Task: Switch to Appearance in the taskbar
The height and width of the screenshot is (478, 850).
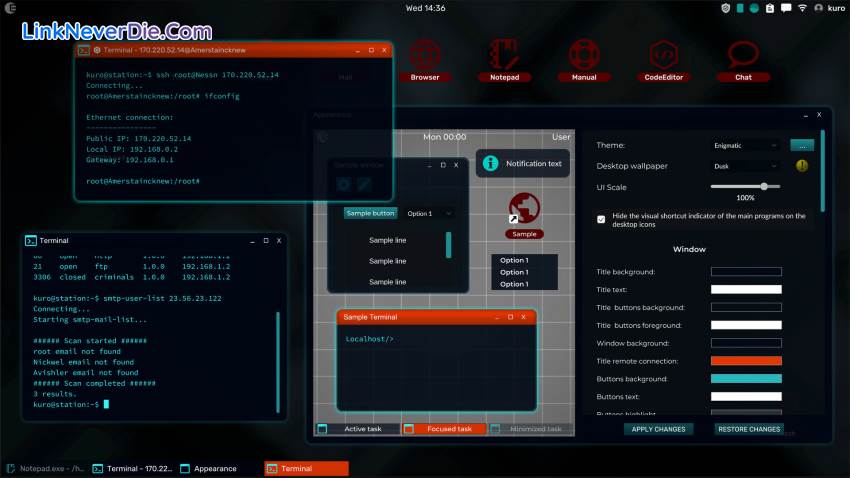Action: click(215, 468)
